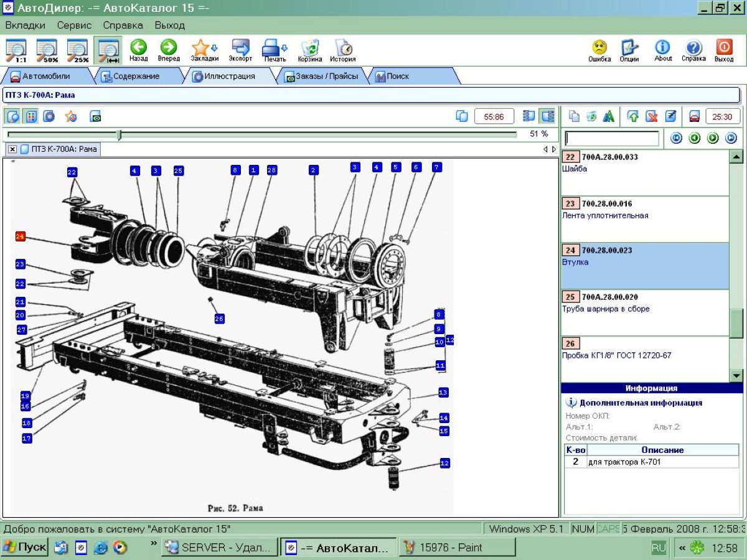Toggle the fit-to-width zoom mode button
Image resolution: width=747 pixels, height=560 pixels.
(x=108, y=50)
